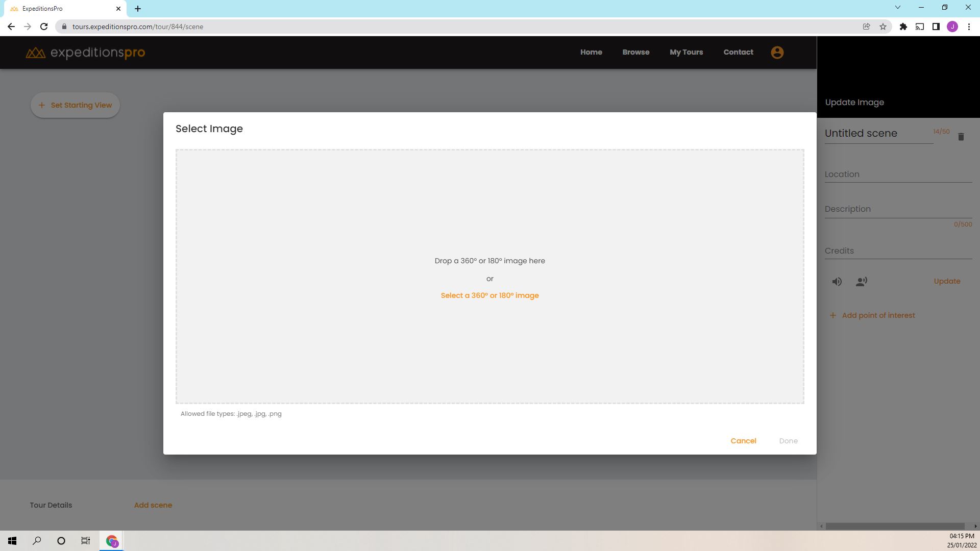Viewport: 980px width, 551px height.
Task: Click the expeditionspro mountain logo
Action: [35, 53]
